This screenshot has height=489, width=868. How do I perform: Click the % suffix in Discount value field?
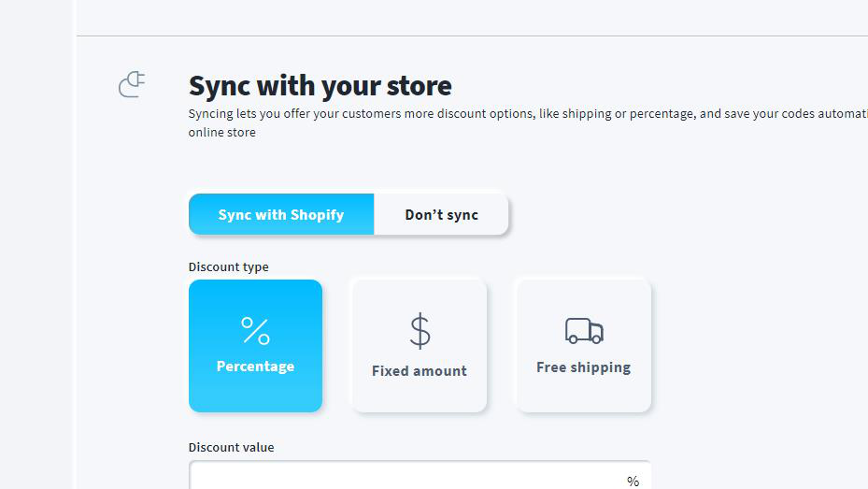click(633, 481)
